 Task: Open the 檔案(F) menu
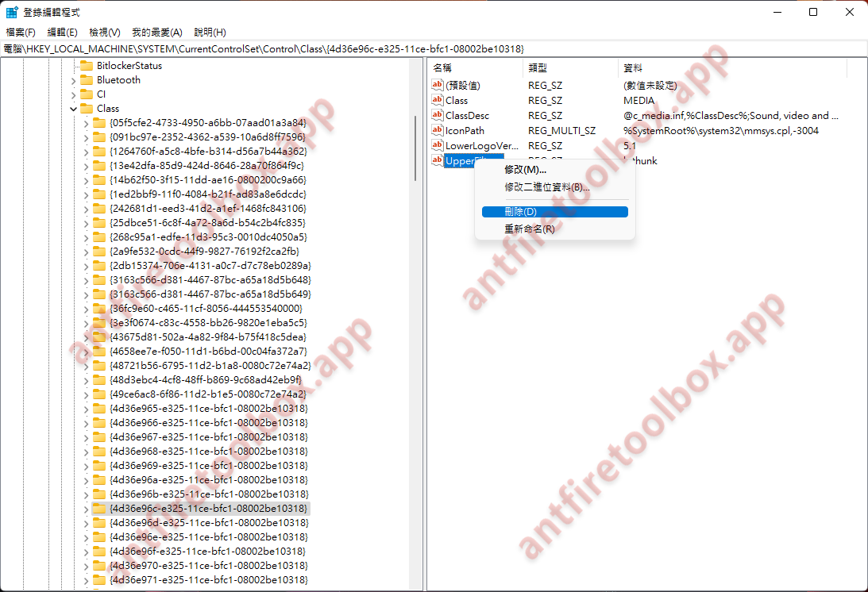point(21,33)
